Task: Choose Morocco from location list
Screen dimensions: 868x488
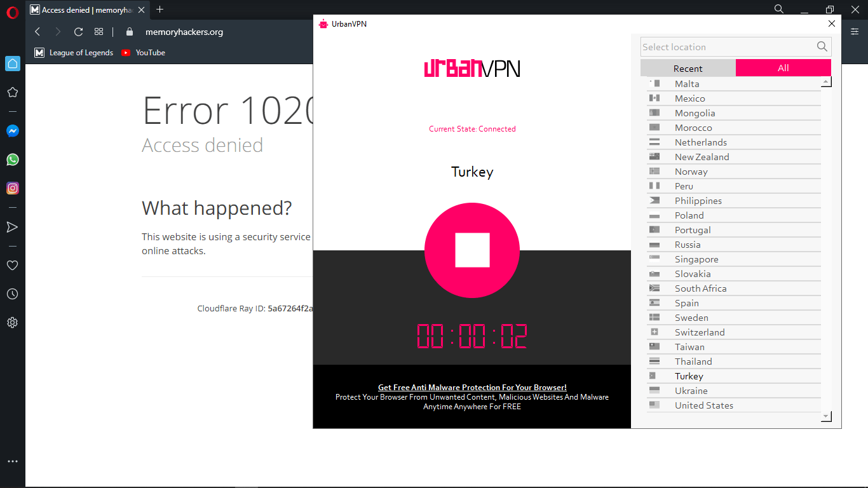Action: (734, 128)
